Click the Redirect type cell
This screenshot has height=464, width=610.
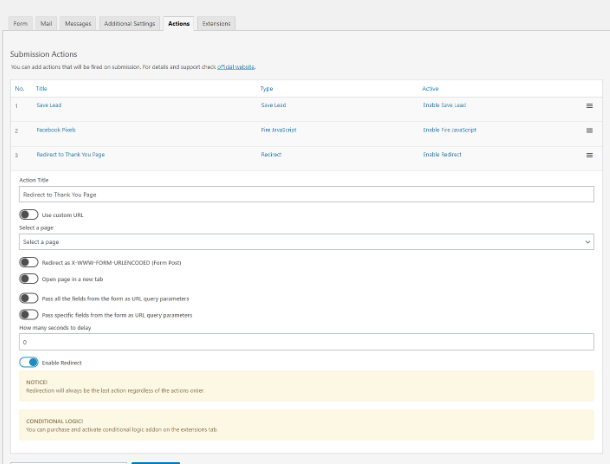click(271, 154)
